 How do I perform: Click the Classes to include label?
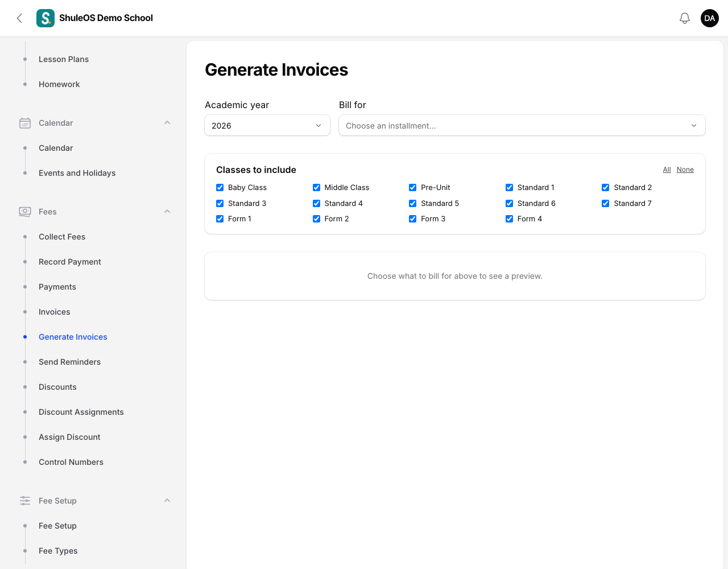(256, 170)
